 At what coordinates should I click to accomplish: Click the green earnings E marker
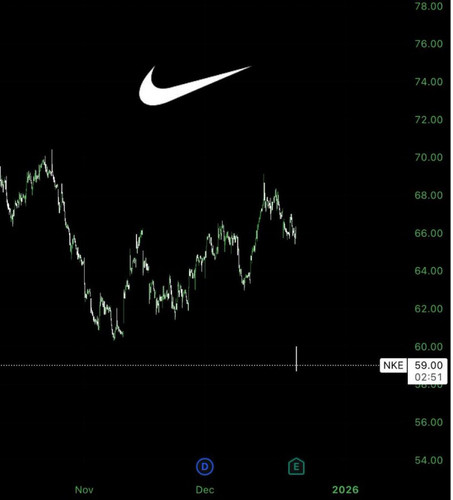pyautogui.click(x=296, y=466)
